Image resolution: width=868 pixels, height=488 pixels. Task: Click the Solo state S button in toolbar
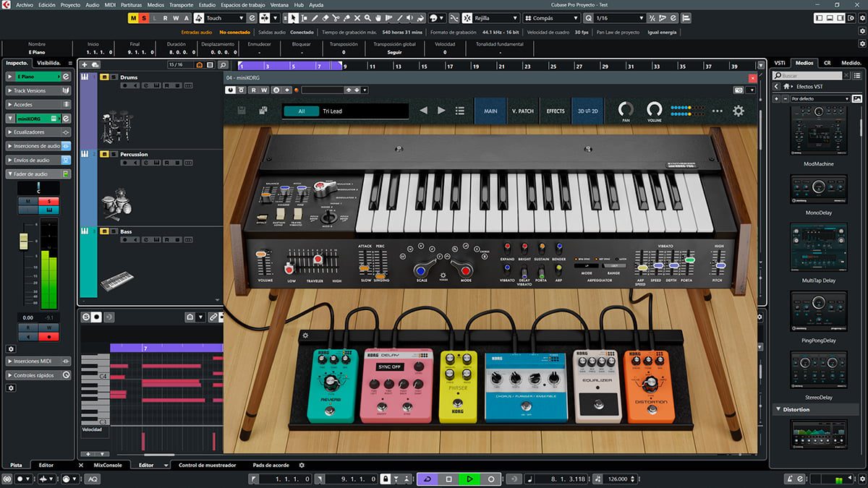[144, 17]
